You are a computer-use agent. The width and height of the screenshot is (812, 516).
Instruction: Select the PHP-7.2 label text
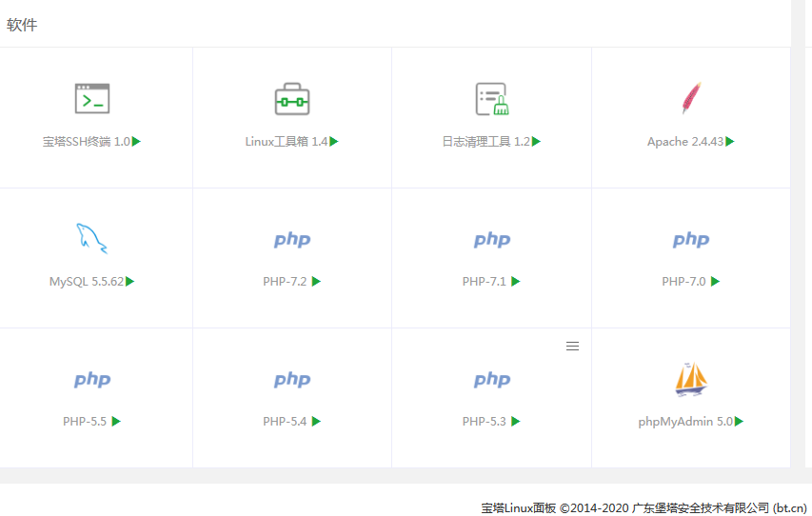[285, 281]
